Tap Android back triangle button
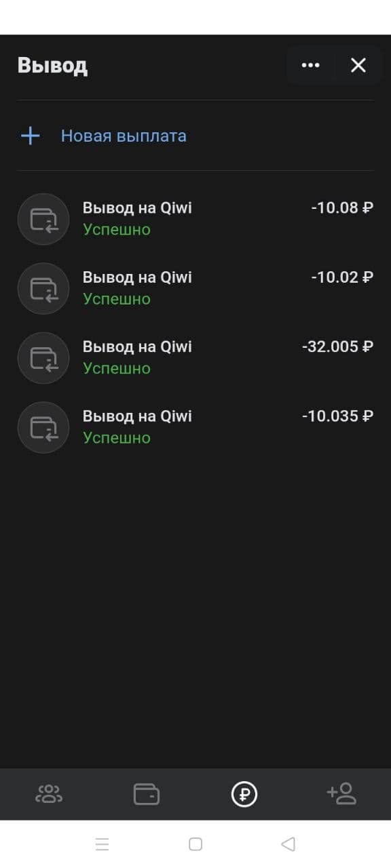 point(288,844)
